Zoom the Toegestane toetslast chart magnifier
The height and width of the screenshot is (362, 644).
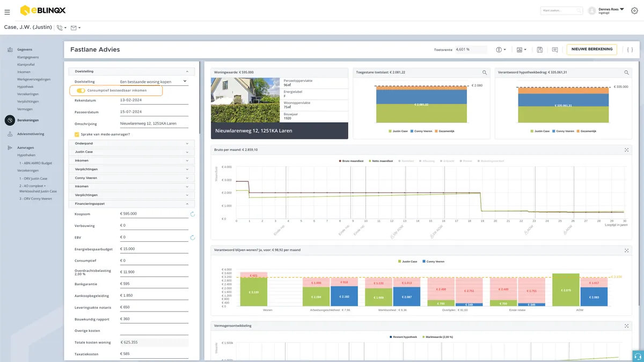coord(485,72)
